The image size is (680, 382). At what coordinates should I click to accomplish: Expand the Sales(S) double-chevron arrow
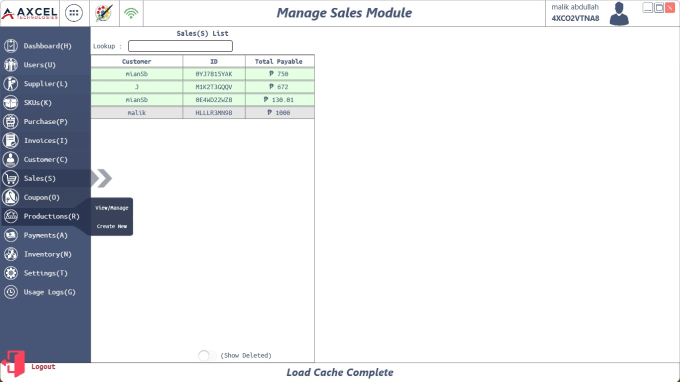[x=102, y=178]
